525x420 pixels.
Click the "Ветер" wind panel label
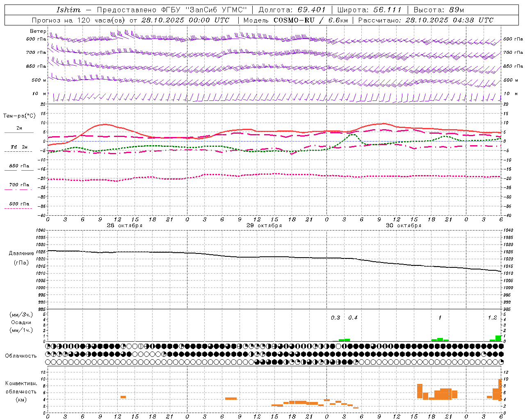click(x=38, y=31)
